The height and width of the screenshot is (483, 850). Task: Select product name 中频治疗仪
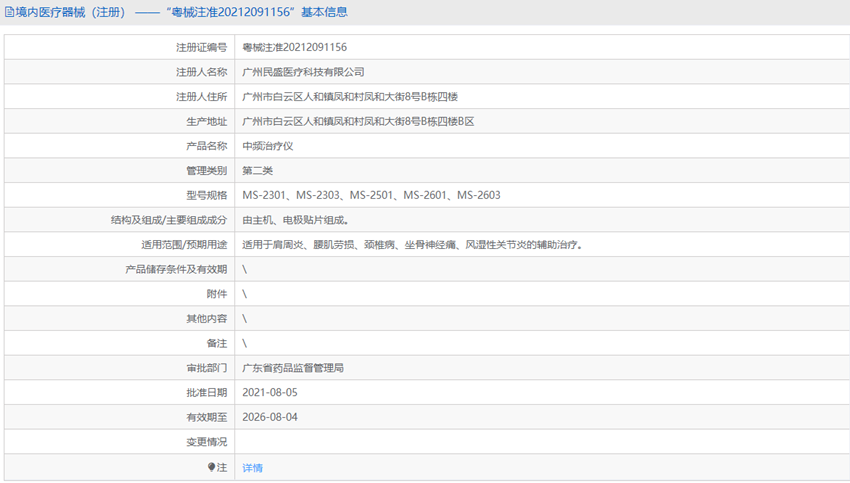[x=268, y=146]
